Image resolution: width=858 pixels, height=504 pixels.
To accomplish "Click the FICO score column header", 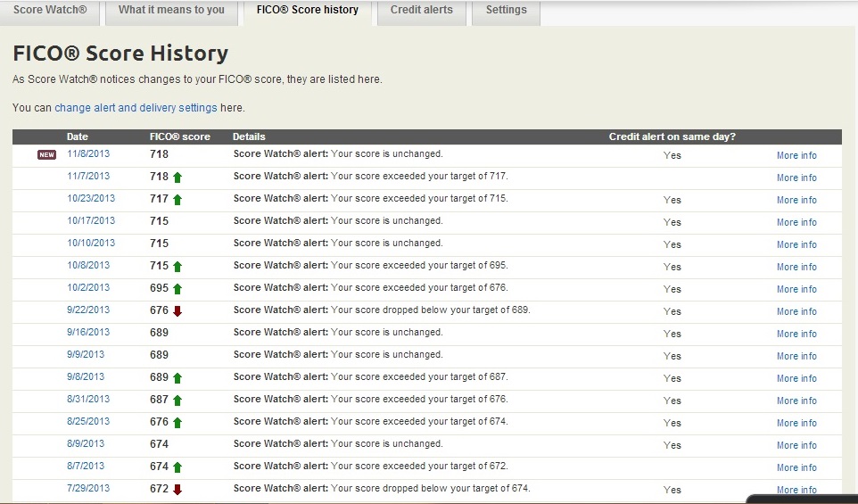I will [179, 136].
